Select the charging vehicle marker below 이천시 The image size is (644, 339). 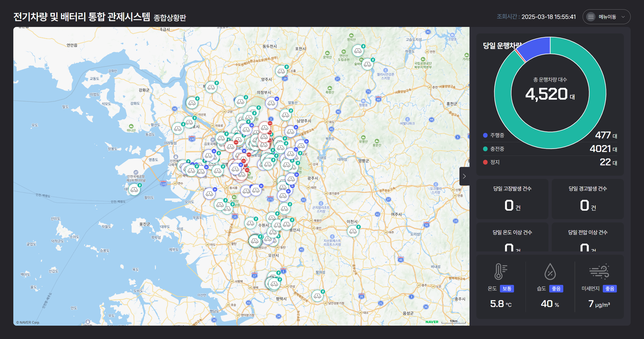pyautogui.click(x=353, y=231)
